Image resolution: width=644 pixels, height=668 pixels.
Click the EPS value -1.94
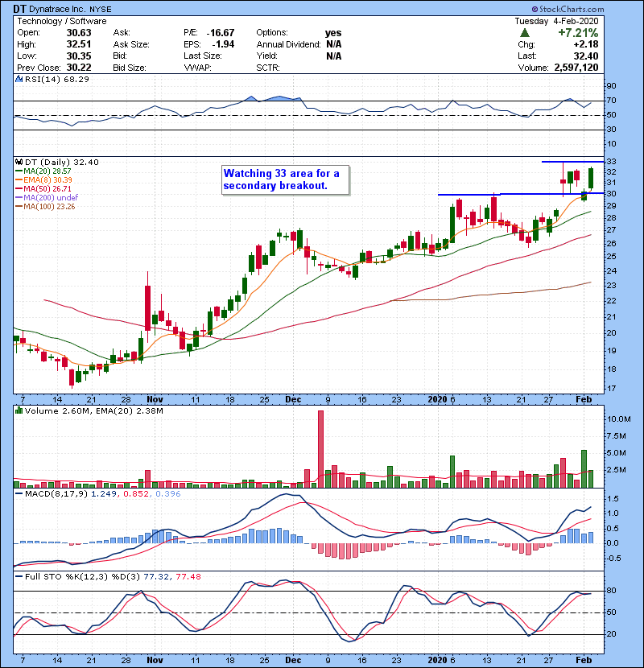coord(223,44)
